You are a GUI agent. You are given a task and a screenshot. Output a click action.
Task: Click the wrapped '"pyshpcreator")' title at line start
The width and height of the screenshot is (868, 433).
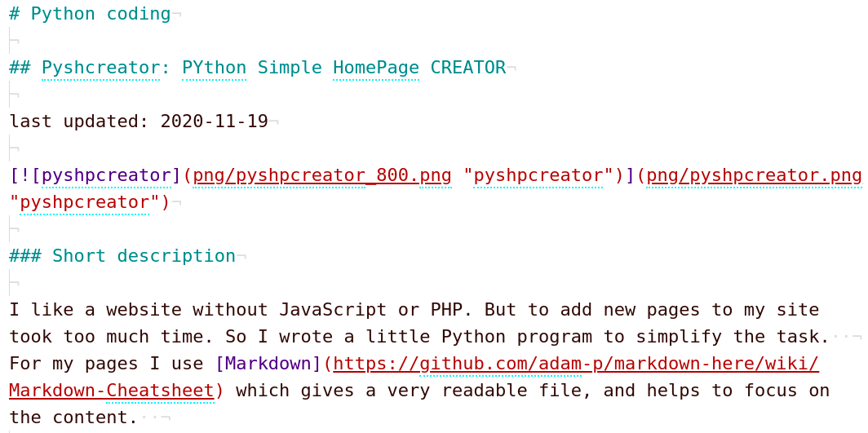coord(90,203)
